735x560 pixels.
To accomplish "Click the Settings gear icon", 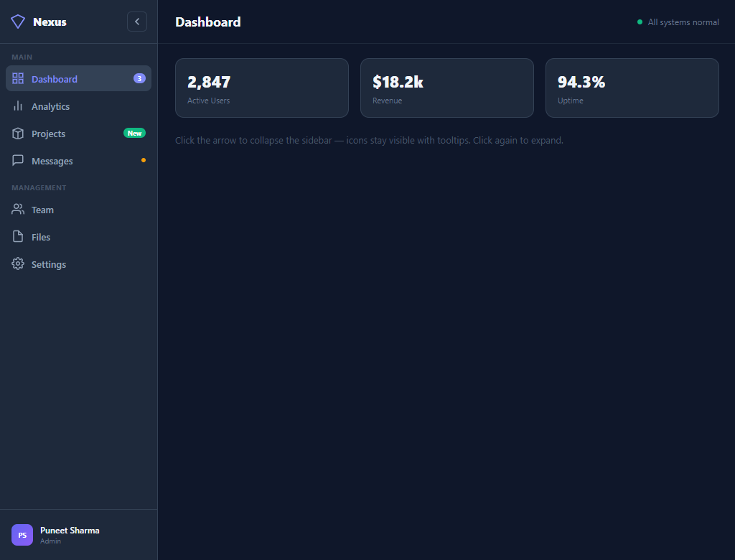I will point(18,263).
